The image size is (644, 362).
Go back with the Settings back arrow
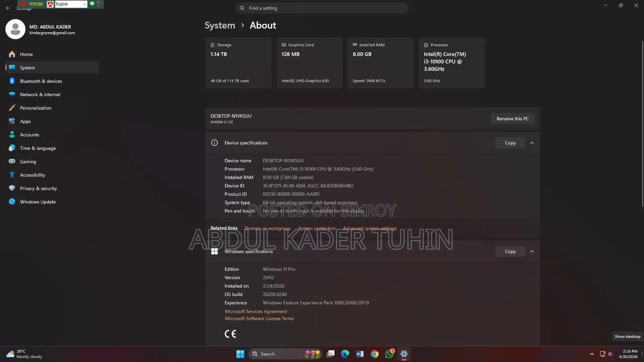click(8, 8)
